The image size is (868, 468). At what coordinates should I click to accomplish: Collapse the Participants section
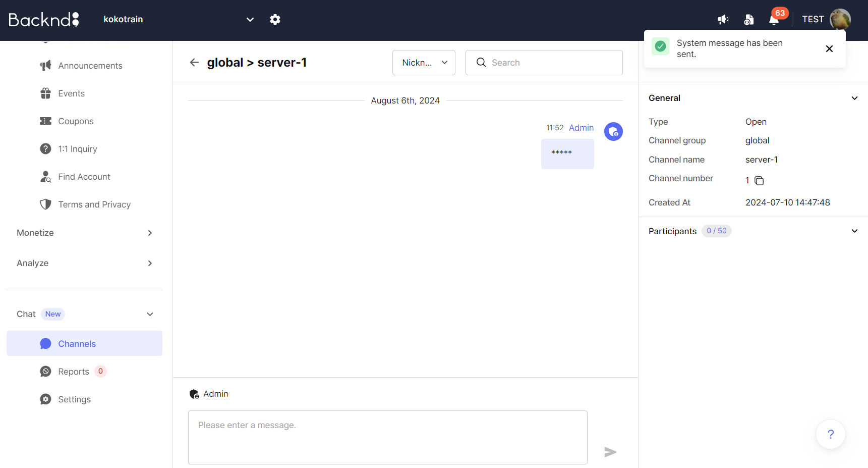pos(854,231)
